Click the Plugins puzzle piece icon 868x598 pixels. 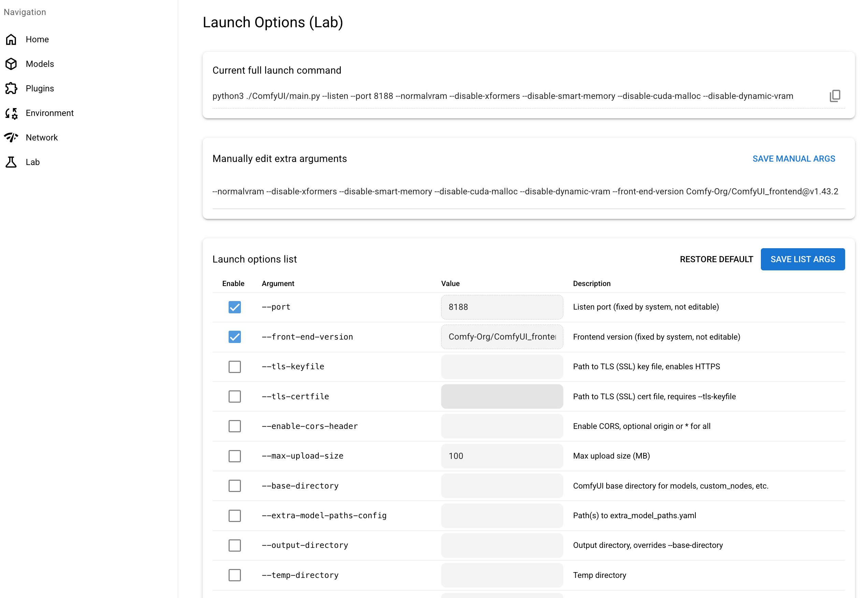(11, 88)
